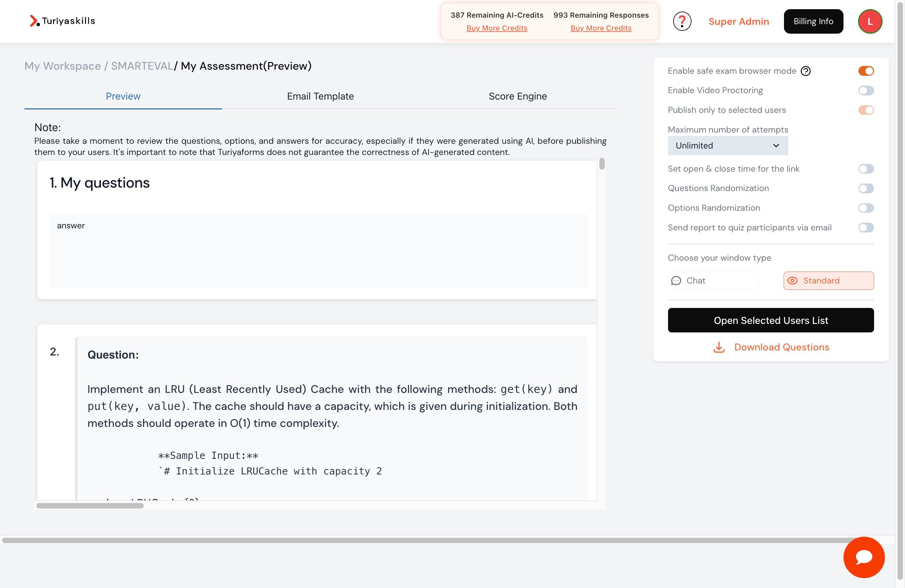Click the answer text area of question 1
This screenshot has width=905, height=588.
(x=318, y=250)
